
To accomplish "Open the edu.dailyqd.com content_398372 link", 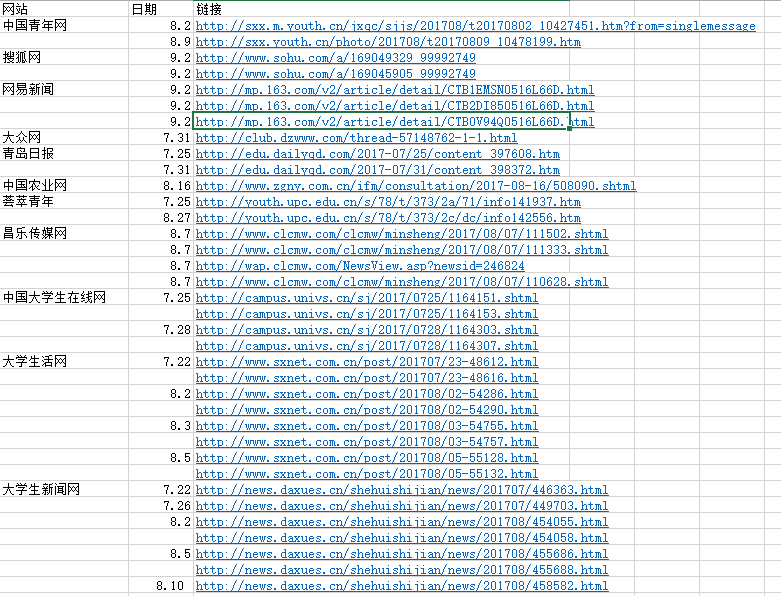I will [378, 170].
